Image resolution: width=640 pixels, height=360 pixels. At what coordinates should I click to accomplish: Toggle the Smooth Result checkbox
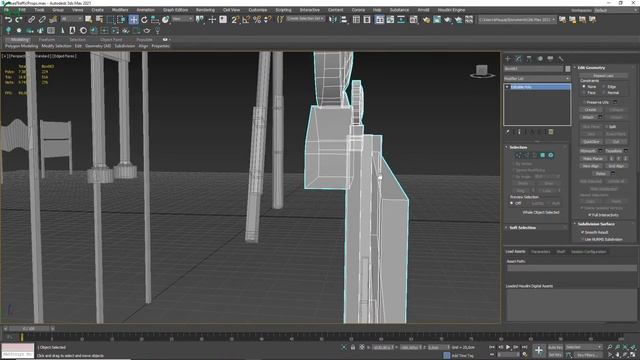click(582, 232)
